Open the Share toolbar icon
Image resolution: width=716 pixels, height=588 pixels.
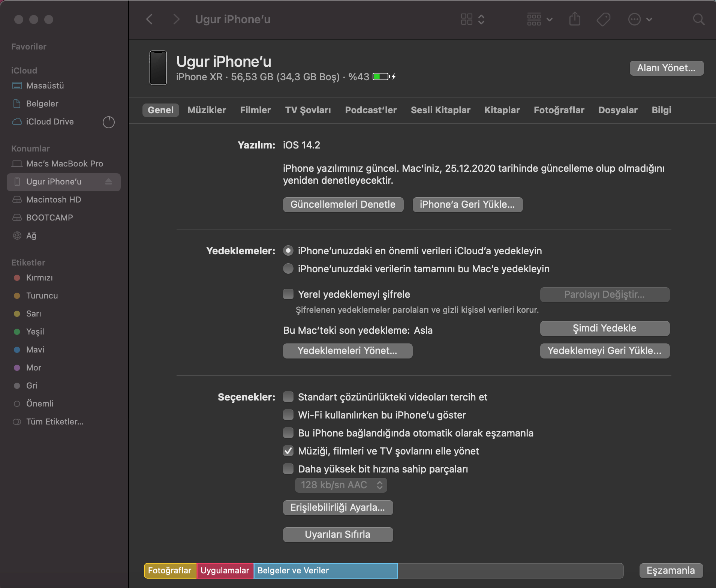coord(575,19)
